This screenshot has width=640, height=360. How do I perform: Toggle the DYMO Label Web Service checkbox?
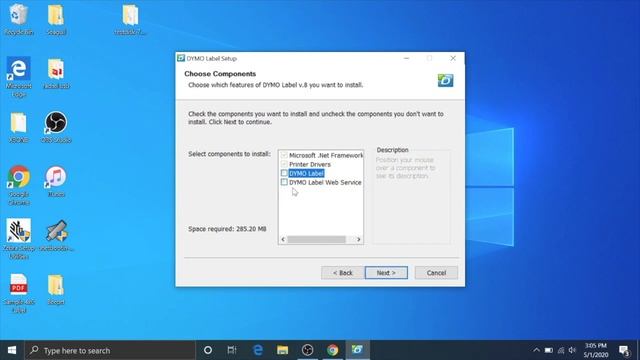[284, 182]
